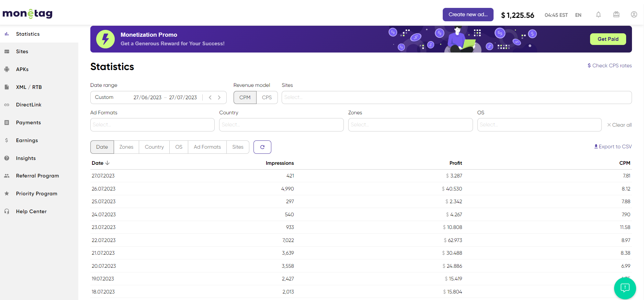The image size is (644, 300).
Task: Click the Get Paid button
Action: coord(608,39)
